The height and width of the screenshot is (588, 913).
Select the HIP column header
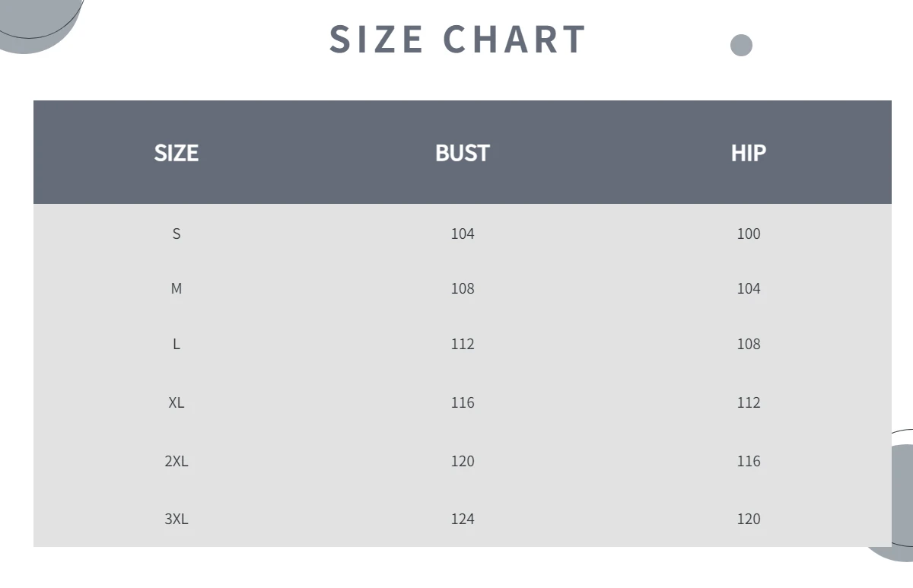coord(748,153)
